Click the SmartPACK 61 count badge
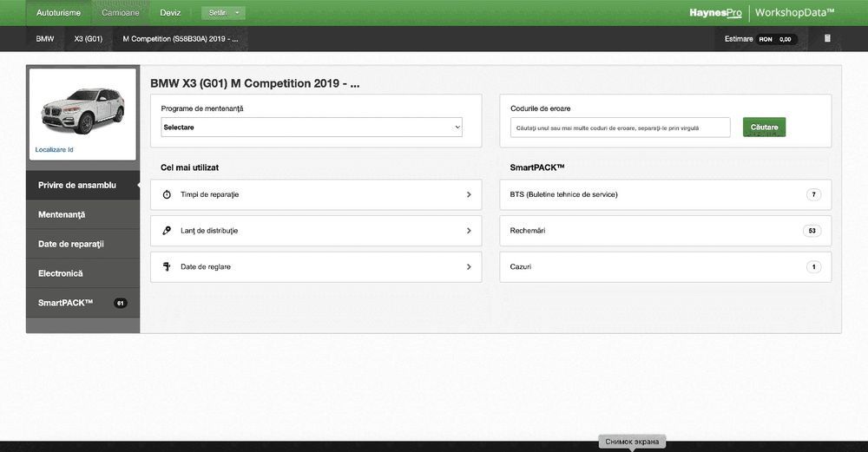Viewport: 868px width, 452px height. click(120, 303)
